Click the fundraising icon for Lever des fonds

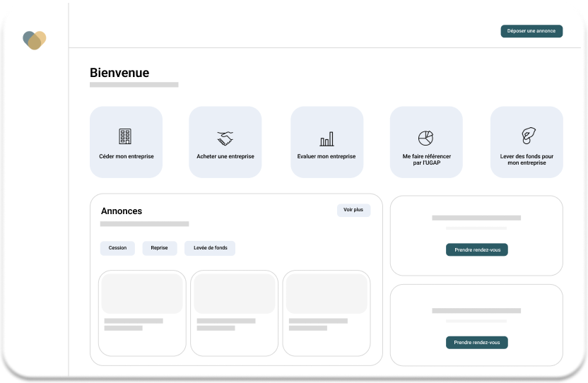click(527, 136)
